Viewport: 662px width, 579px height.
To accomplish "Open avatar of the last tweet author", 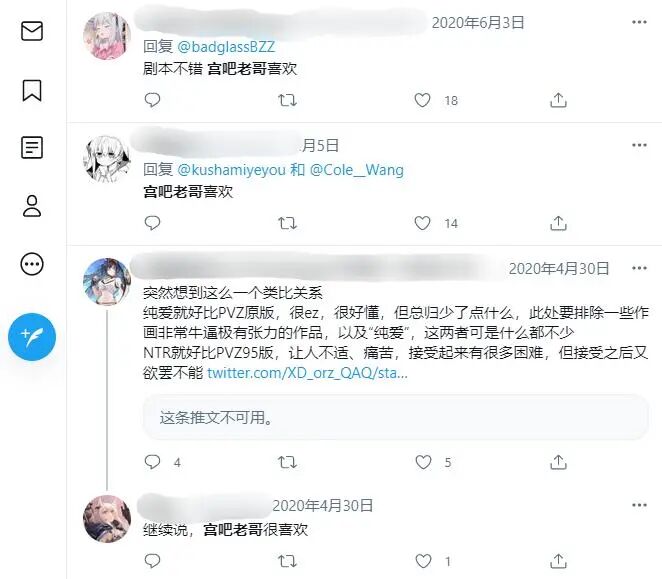I will (107, 519).
